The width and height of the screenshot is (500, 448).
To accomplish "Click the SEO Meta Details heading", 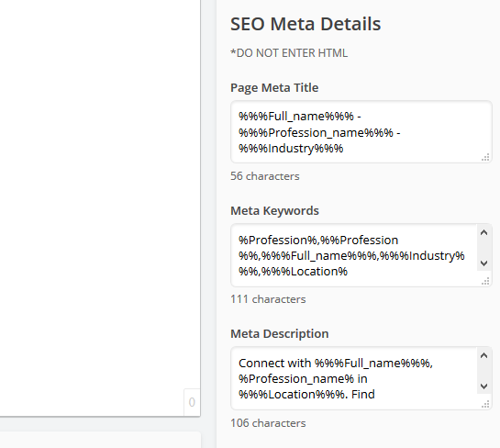I will (306, 24).
